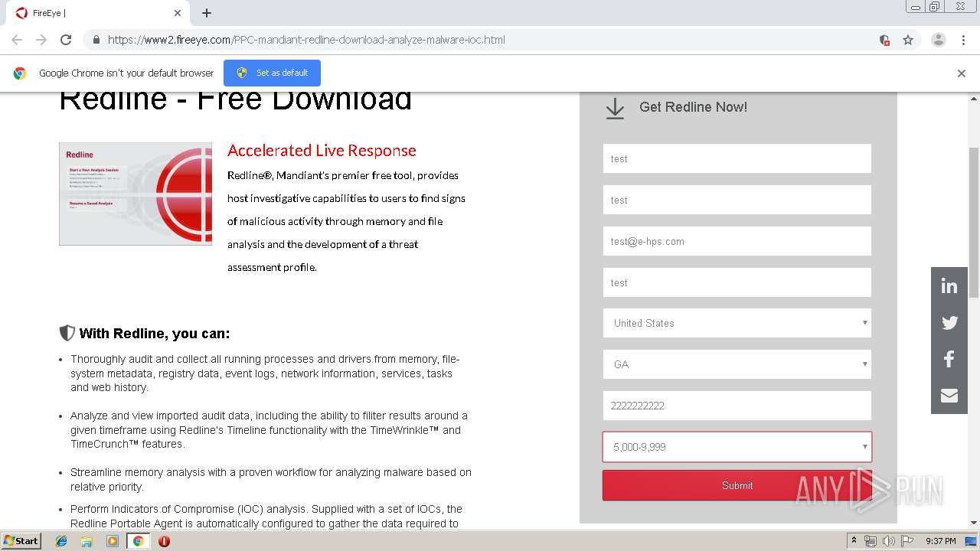
Task: Click the email share icon
Action: pos(949,396)
